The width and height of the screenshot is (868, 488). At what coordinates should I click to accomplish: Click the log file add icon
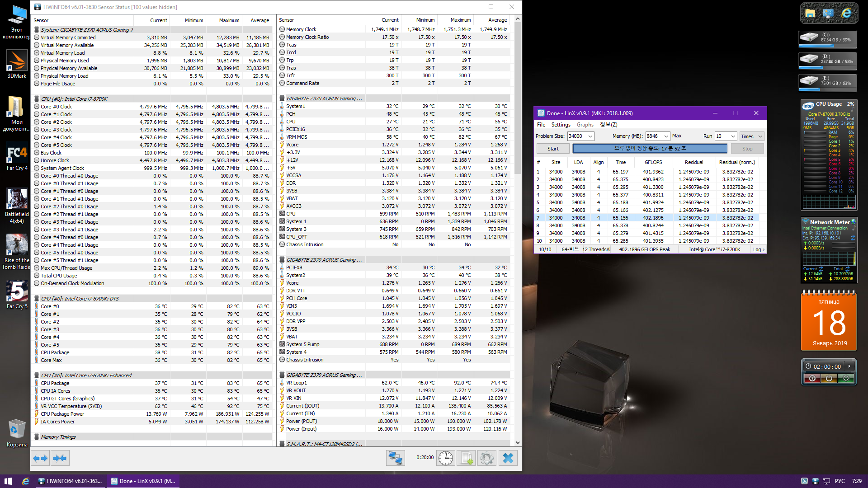coord(466,458)
